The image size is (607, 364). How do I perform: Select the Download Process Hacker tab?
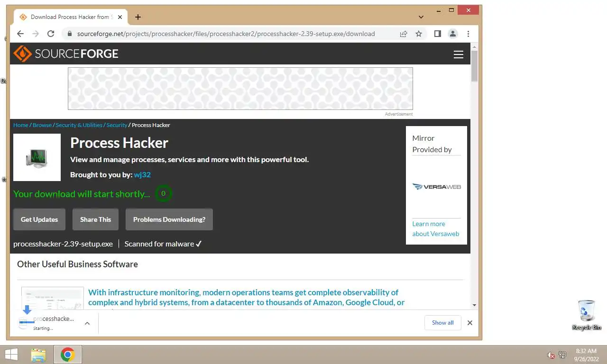[71, 17]
